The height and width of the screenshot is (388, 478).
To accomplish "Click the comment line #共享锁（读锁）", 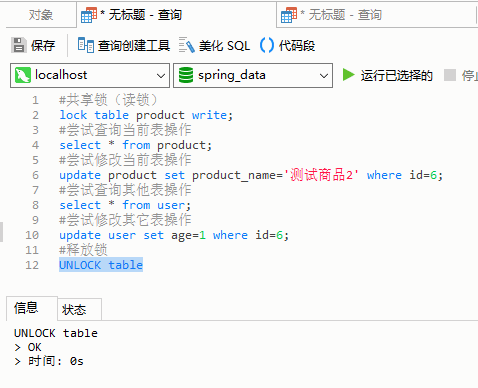I will tap(108, 100).
